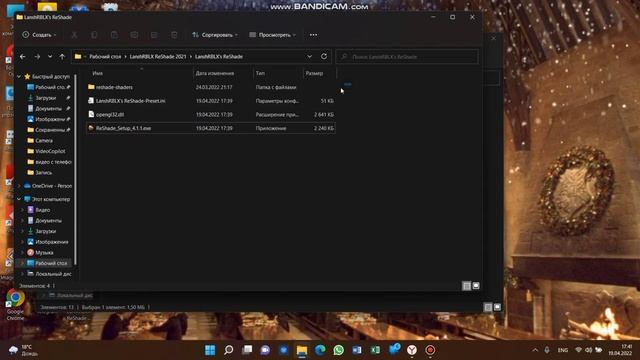Go forward with the right arrow

pyautogui.click(x=37, y=57)
